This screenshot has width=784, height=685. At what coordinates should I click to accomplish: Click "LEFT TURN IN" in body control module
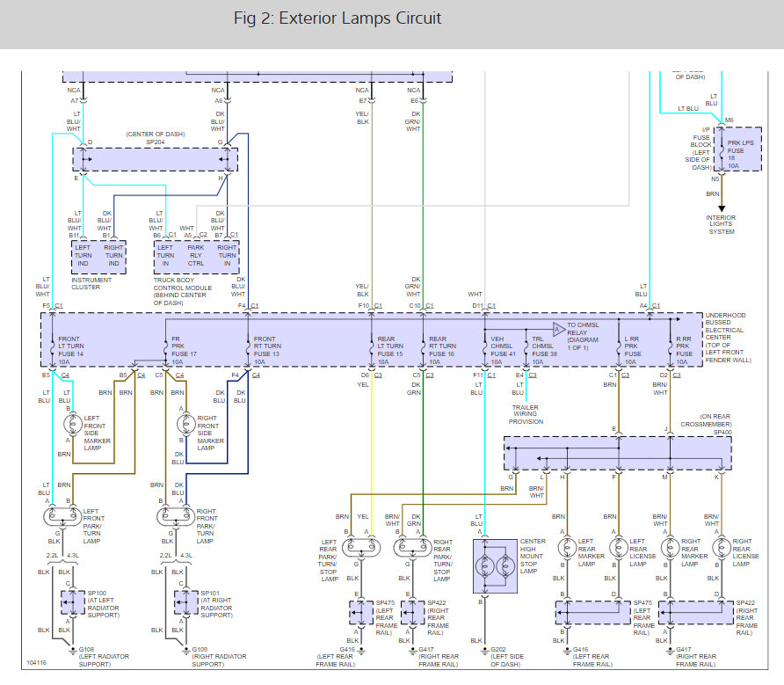click(165, 255)
